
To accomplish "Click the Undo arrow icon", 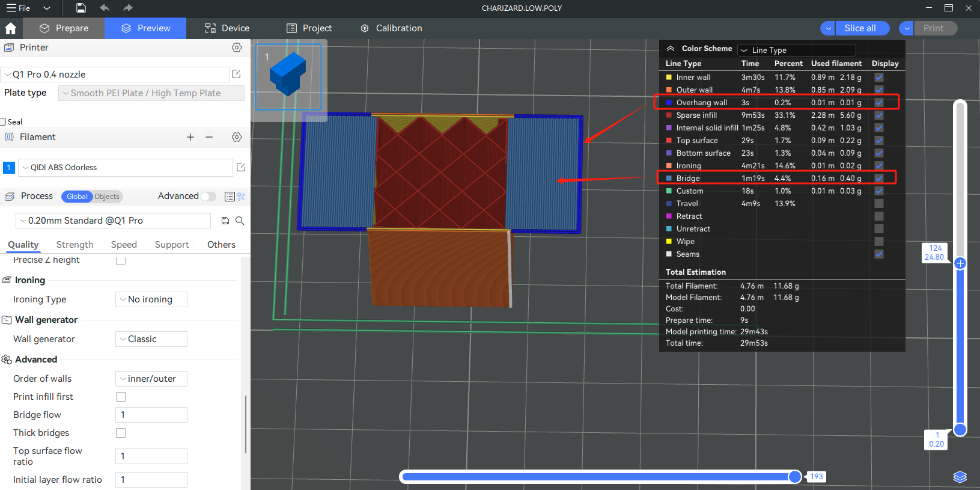I will [105, 8].
